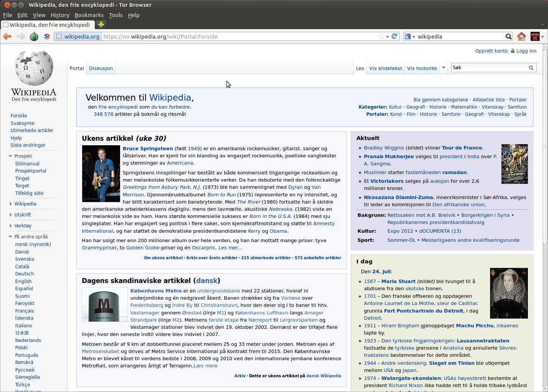This screenshot has height=392, width=548.
Task: Bookmark this page with the star icon
Action: coord(381,36)
